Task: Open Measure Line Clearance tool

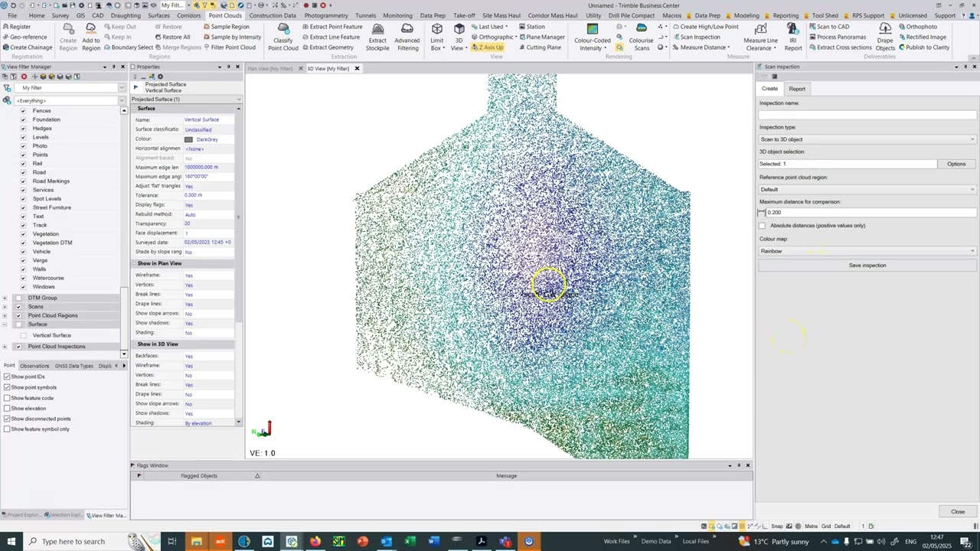Action: (x=760, y=37)
